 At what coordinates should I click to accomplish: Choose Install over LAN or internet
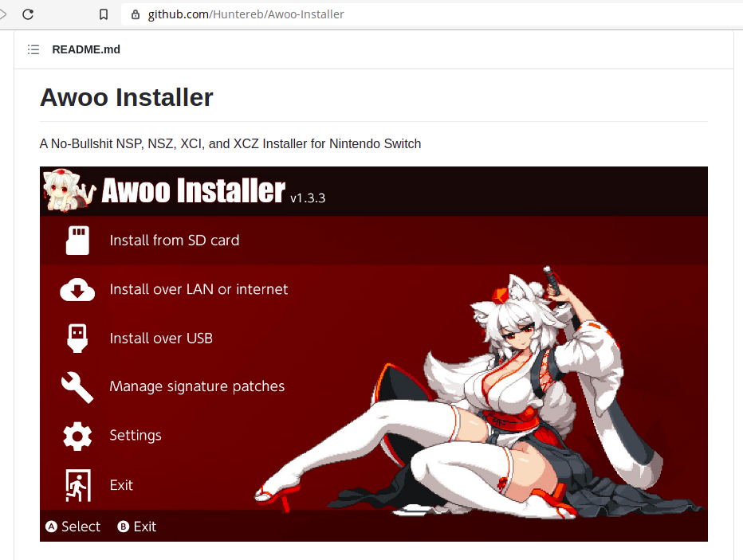[x=199, y=289]
